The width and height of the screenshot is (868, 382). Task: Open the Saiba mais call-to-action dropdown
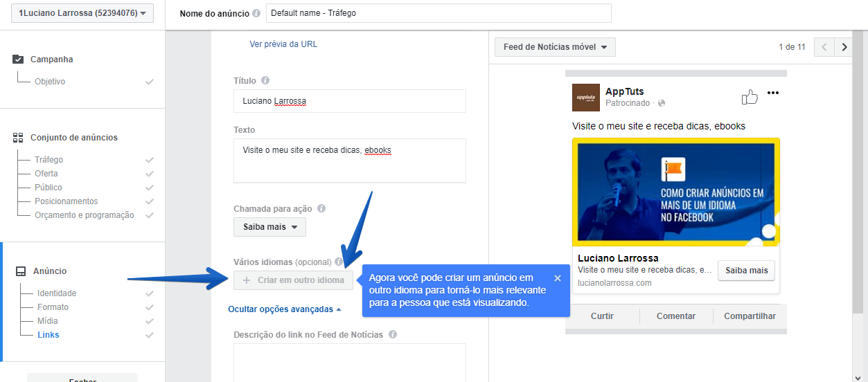click(x=270, y=227)
